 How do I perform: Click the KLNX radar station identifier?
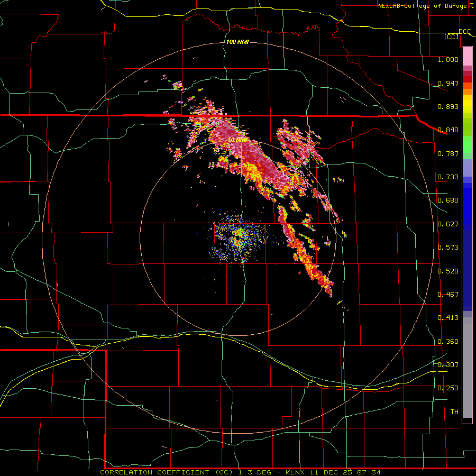pyautogui.click(x=296, y=472)
